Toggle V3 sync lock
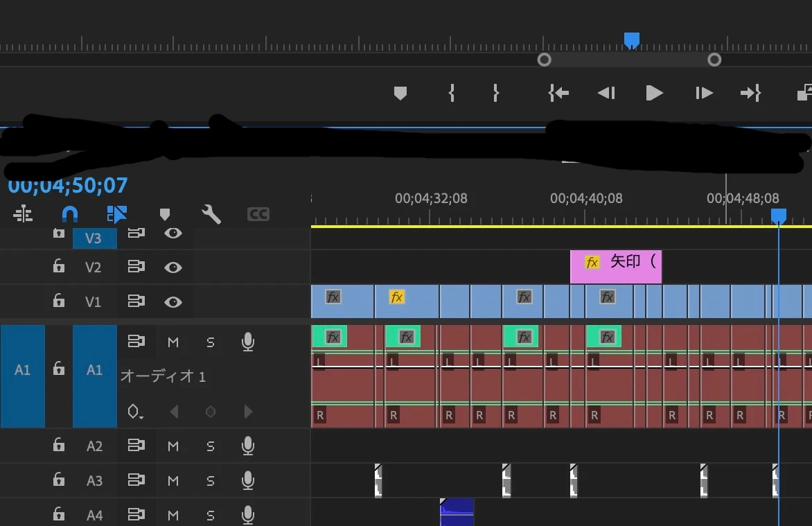The width and height of the screenshot is (812, 526). tap(136, 233)
